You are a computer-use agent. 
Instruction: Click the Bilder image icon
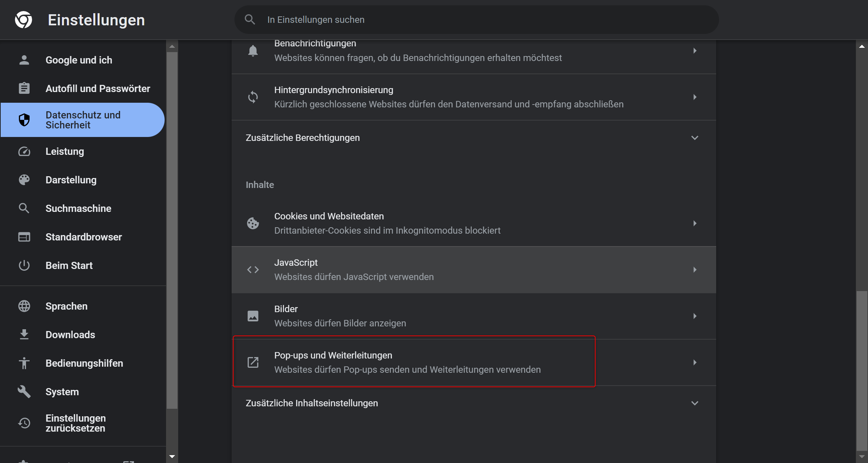click(x=253, y=316)
